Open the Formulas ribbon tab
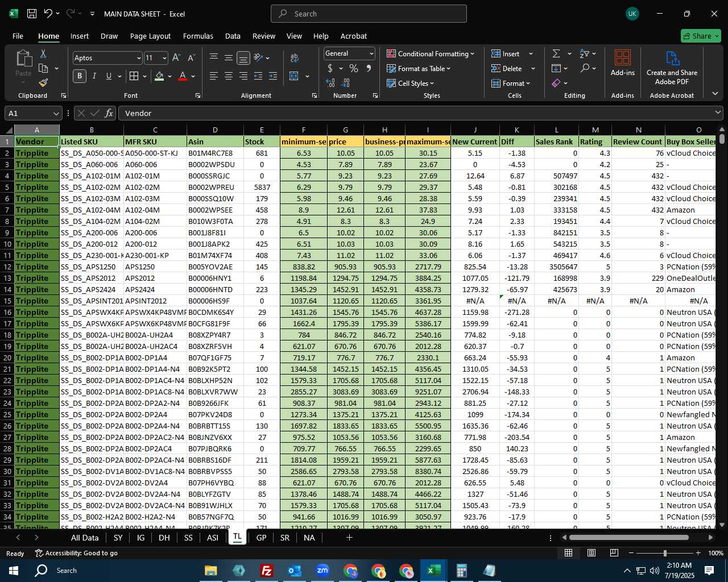The height and width of the screenshot is (582, 728). [x=198, y=36]
